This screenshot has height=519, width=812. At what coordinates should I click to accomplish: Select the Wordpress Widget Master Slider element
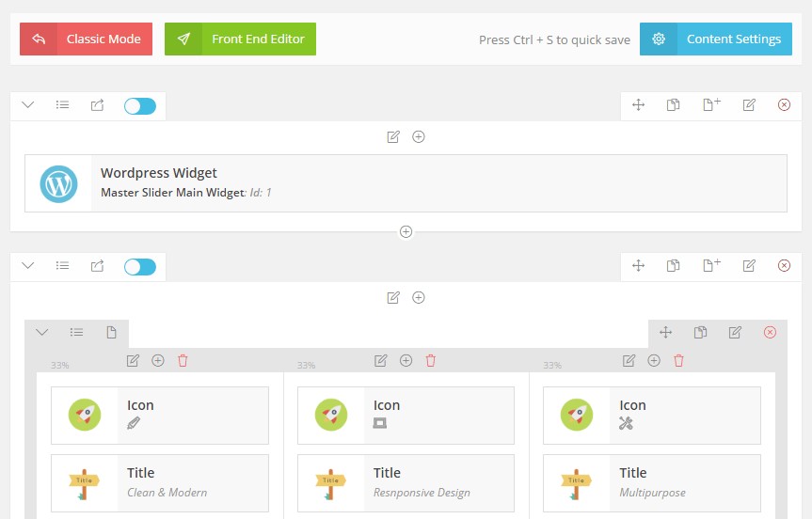tap(406, 183)
